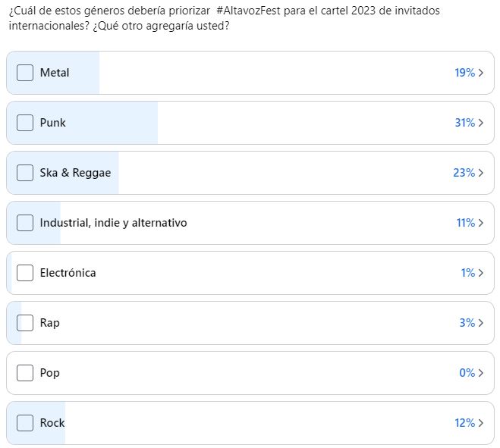Check the Industrial, indie y alternativo box
The image size is (500, 448).
coord(25,223)
